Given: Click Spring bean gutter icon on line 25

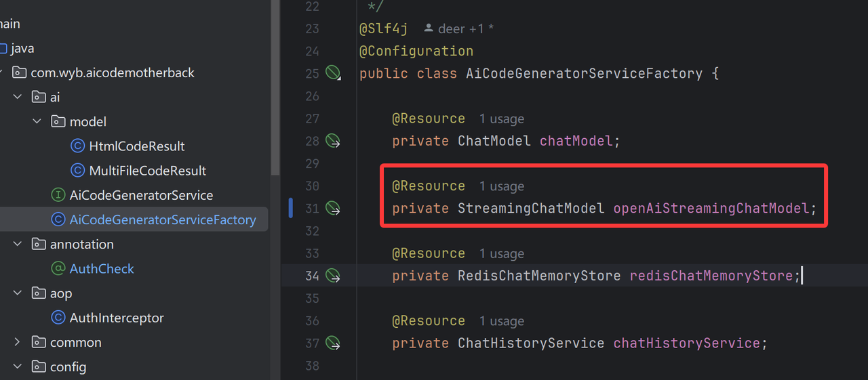Looking at the screenshot, I should coord(333,73).
